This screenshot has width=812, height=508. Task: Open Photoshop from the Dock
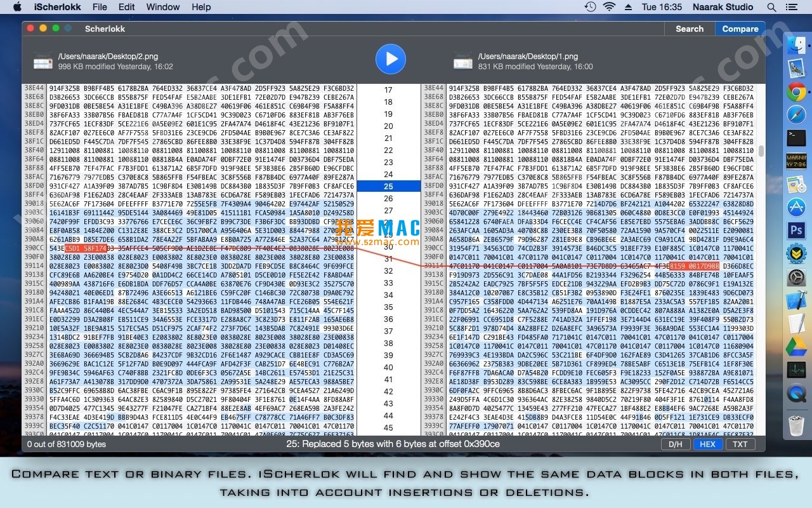click(x=796, y=229)
